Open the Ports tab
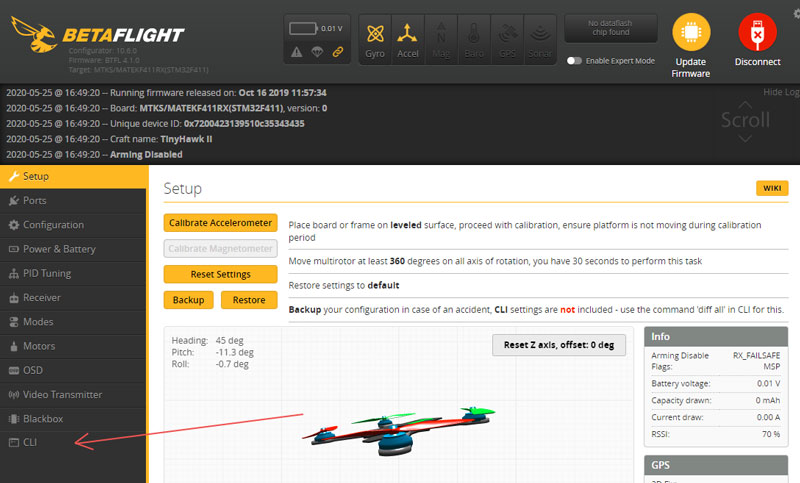This screenshot has width=800, height=483. click(73, 200)
